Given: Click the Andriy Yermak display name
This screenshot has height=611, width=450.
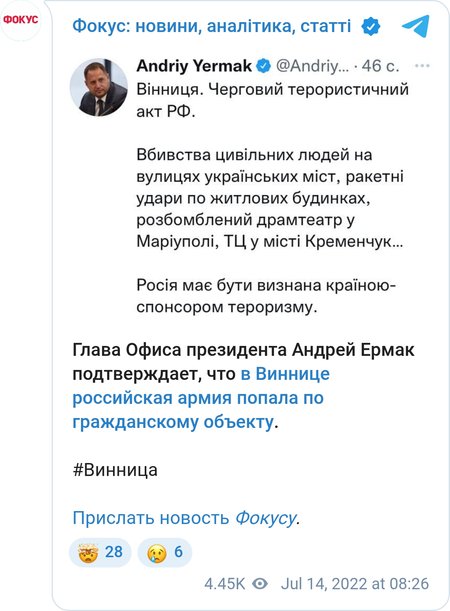Looking at the screenshot, I should (x=194, y=66).
